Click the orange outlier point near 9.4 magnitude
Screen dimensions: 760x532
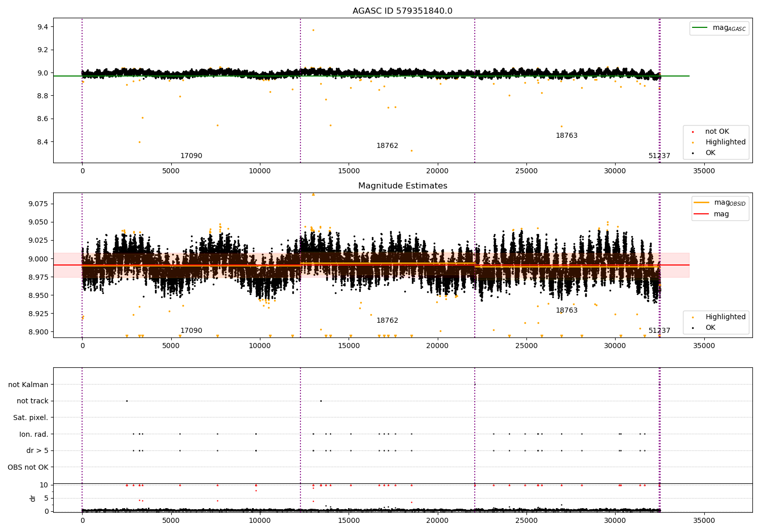[313, 30]
